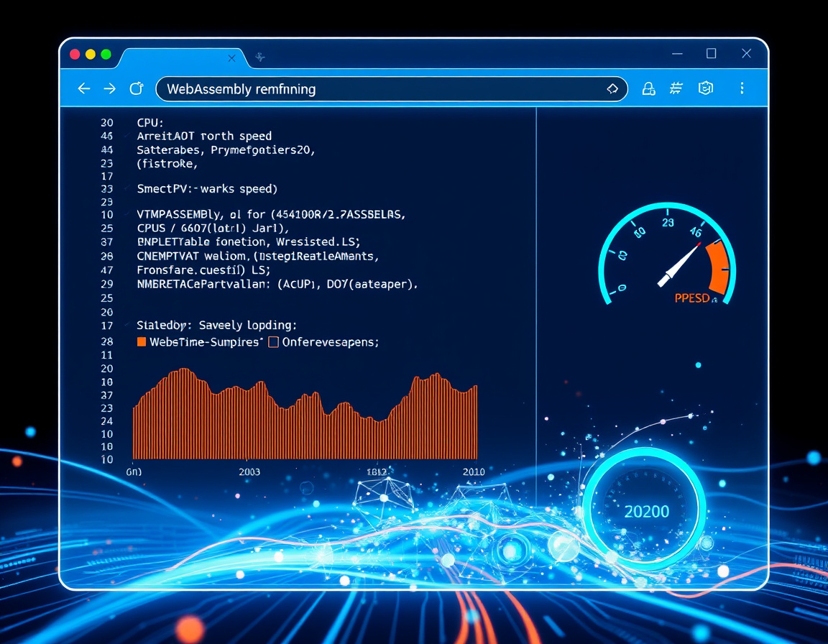Screen dimensions: 828x644
Task: Click the circular dial showing 20200
Action: [x=645, y=510]
